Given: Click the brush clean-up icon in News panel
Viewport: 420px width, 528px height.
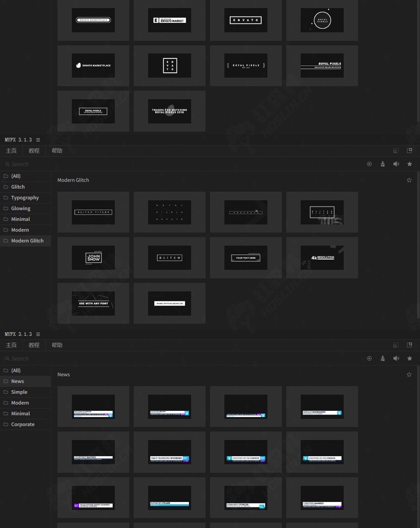Looking at the screenshot, I should 383,358.
